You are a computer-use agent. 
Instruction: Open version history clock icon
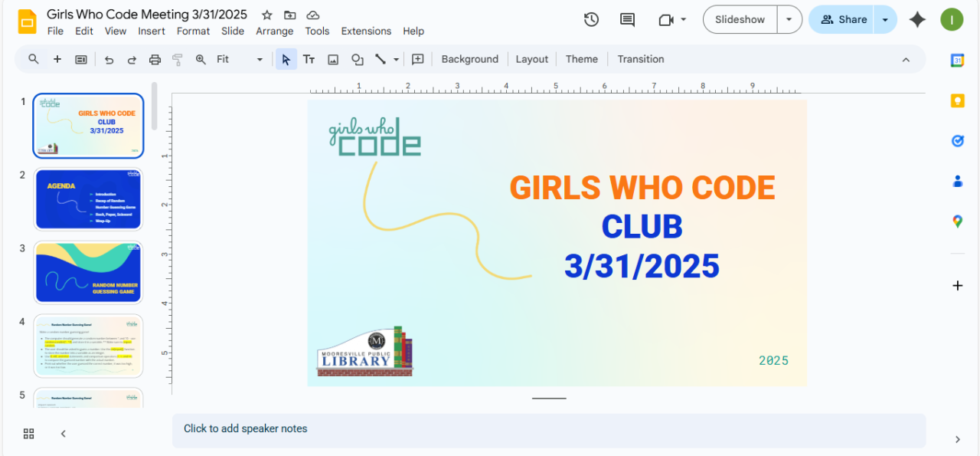591,20
